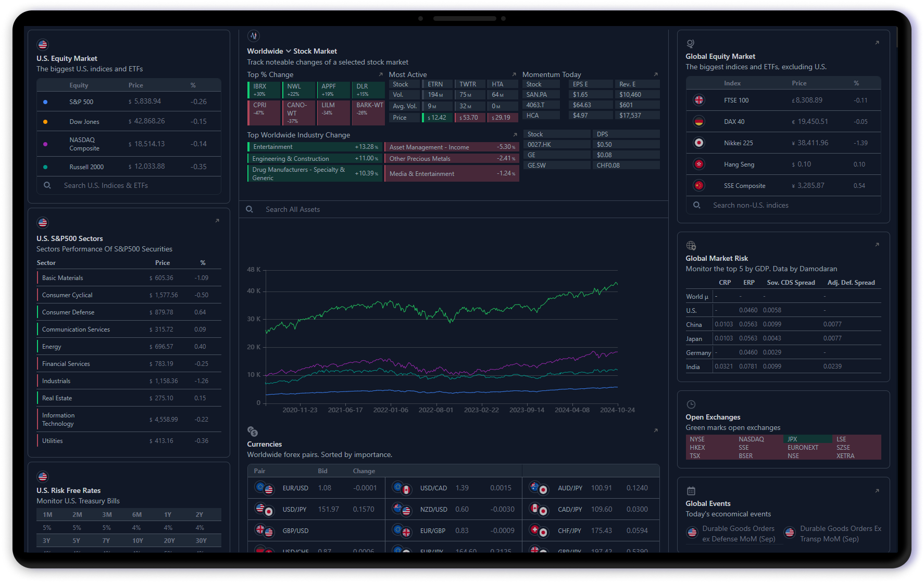
Task: Click the Search All Assets magnifier icon
Action: tap(249, 209)
